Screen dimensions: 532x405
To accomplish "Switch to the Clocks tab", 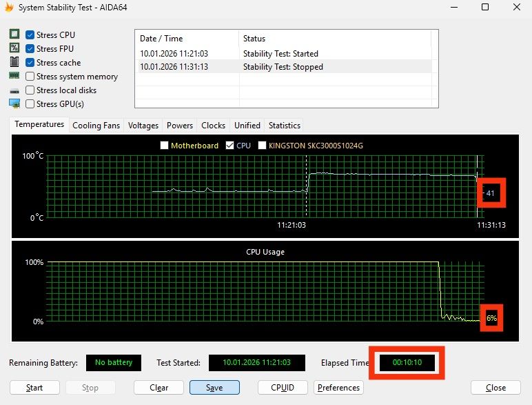I will pos(213,126).
